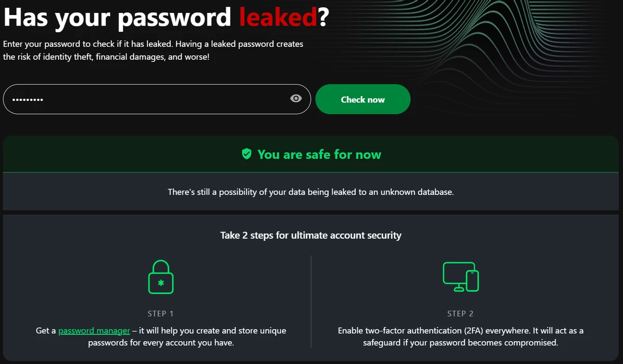Screen dimensions: 623x364
Task: Select the STEP 1 label
Action: pyautogui.click(x=161, y=314)
